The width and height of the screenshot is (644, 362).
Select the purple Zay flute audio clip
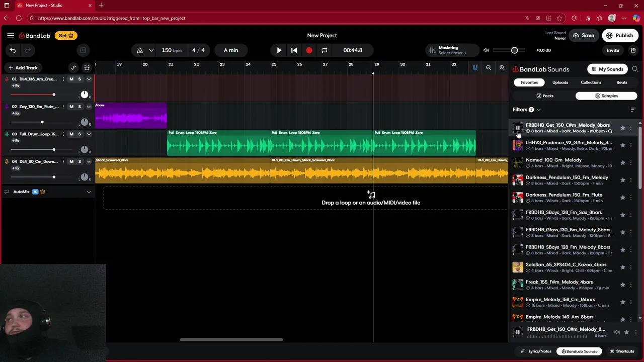131,116
